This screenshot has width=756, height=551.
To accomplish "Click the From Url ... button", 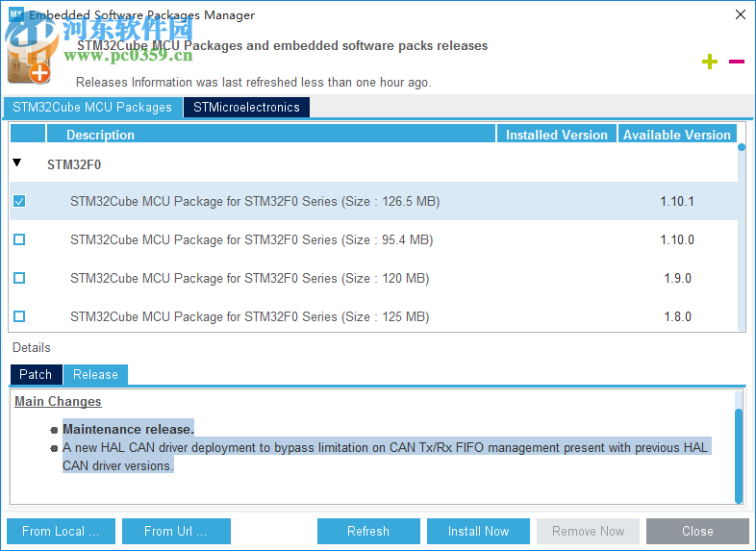I will [176, 531].
